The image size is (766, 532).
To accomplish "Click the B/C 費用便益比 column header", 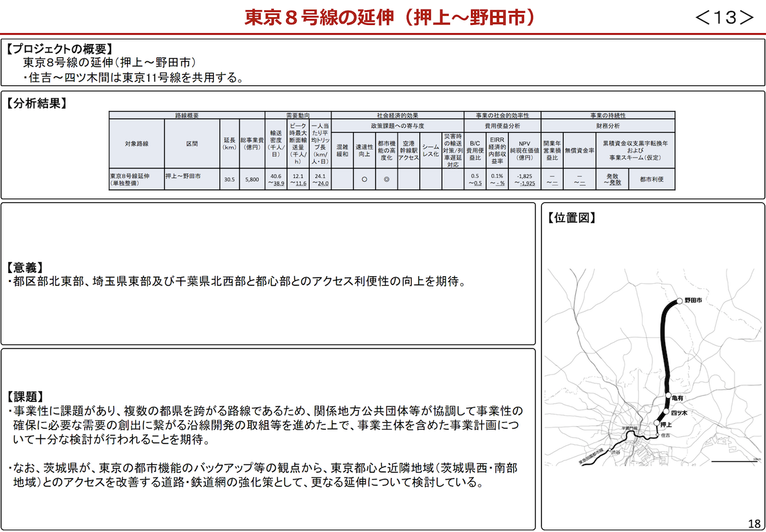I will tap(474, 151).
